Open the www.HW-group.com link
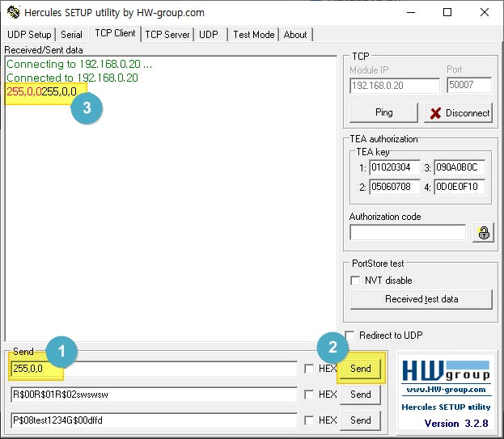This screenshot has width=504, height=439. (446, 390)
